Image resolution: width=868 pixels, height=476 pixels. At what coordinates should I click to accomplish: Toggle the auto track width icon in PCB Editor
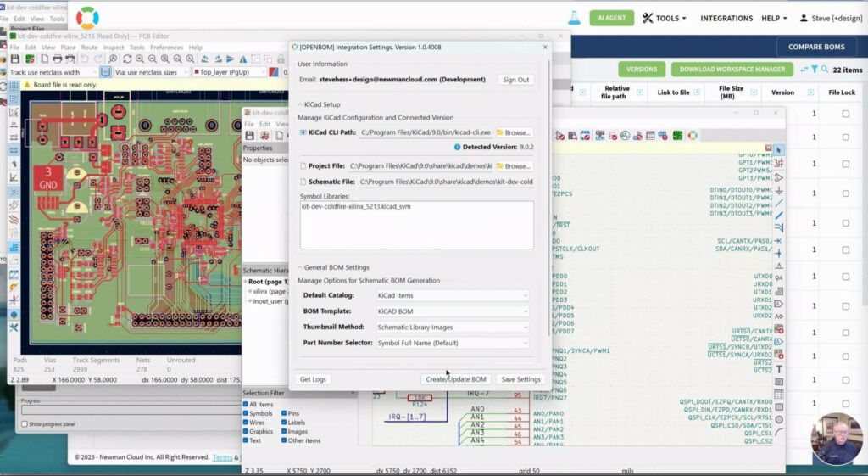[105, 72]
